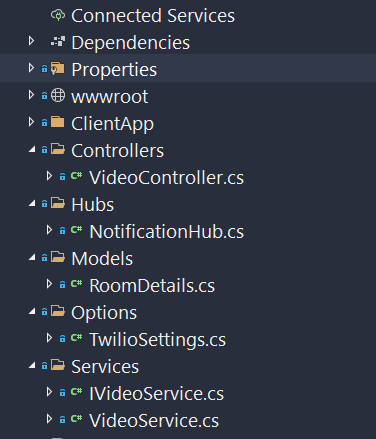Collapse the Services folder arrow
Viewport: 376px width, 439px height.
(32, 365)
